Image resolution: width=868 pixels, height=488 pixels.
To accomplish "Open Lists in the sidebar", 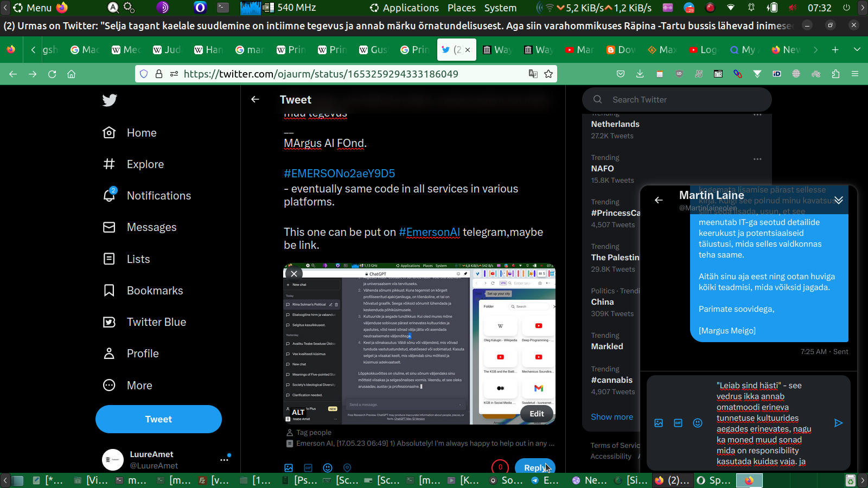I will 126,259.
